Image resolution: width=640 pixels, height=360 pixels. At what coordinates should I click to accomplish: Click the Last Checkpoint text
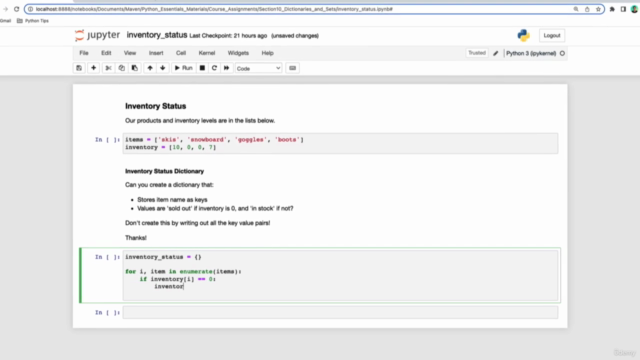click(228, 36)
